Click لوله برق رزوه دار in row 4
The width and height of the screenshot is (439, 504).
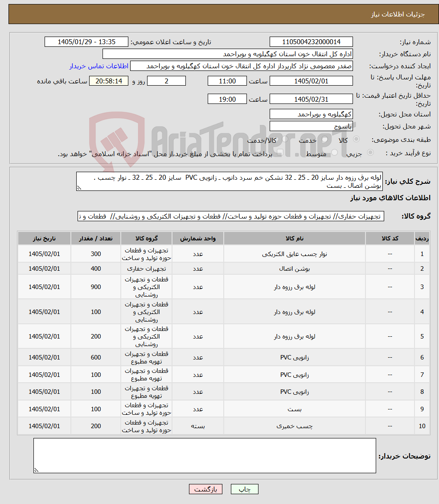295,312
